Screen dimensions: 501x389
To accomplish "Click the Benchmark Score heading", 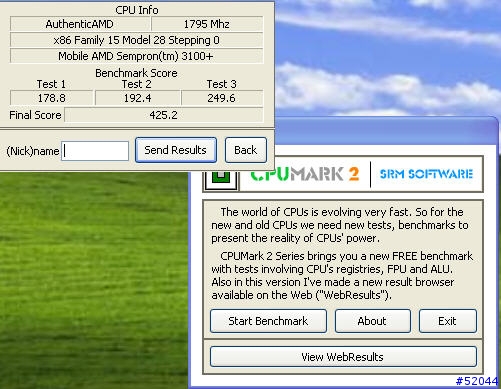I will [x=136, y=73].
